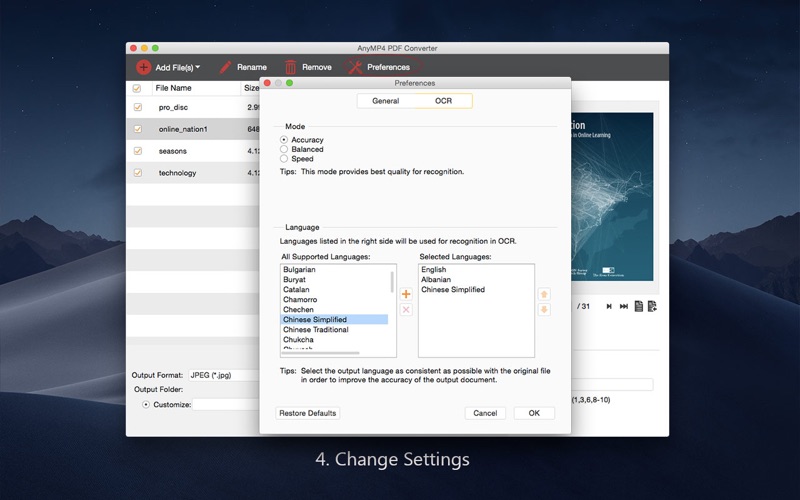Click the Rename pencil icon
This screenshot has height=500, width=800.
click(225, 67)
